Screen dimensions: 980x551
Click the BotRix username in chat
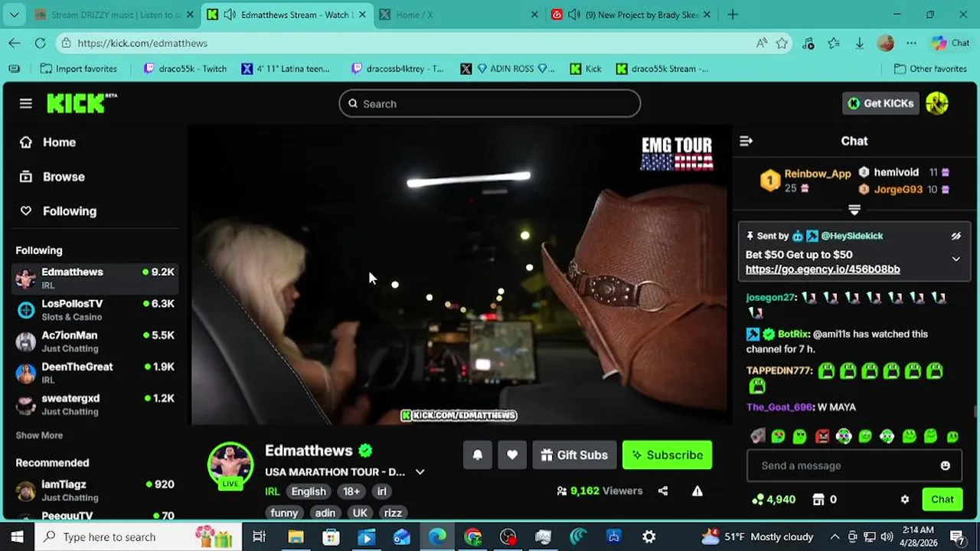pos(792,334)
